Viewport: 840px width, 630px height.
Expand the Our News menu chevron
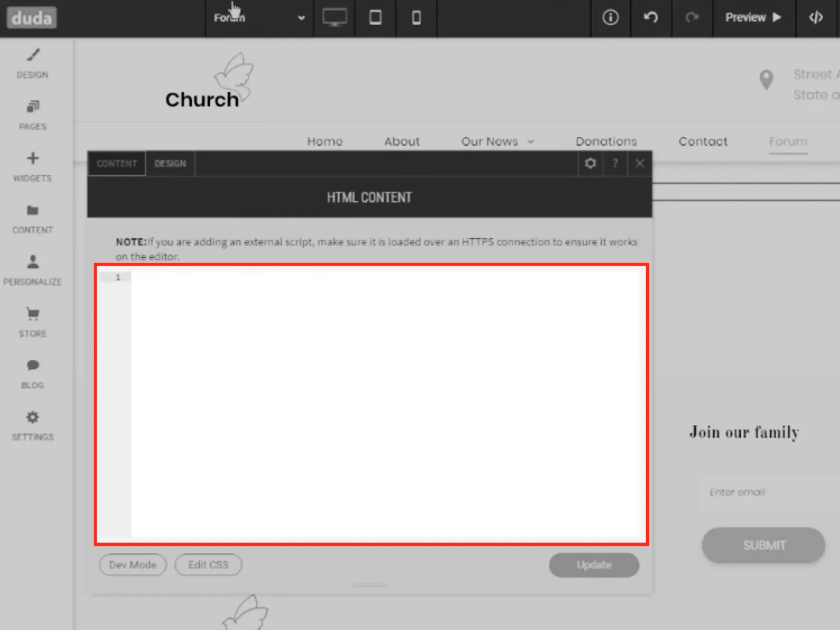pyautogui.click(x=530, y=142)
